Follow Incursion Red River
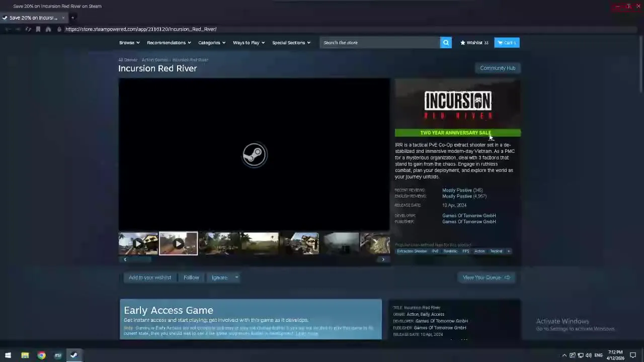The height and width of the screenshot is (362, 644). 191,278
